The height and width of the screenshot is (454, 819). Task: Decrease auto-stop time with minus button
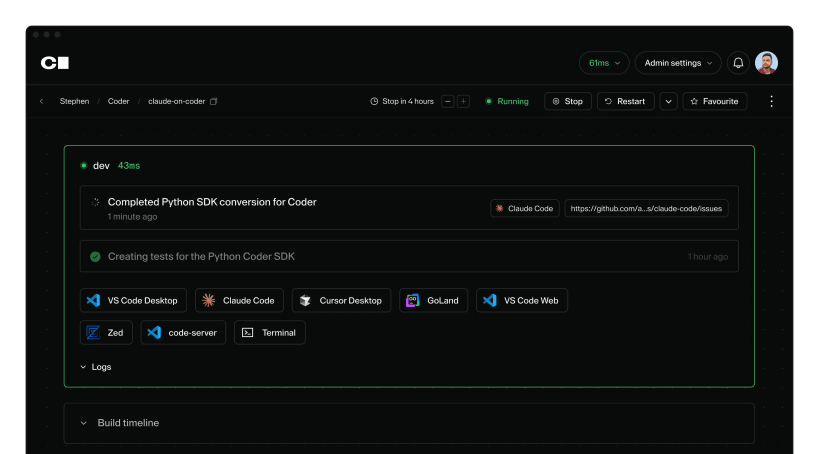pyautogui.click(x=448, y=101)
